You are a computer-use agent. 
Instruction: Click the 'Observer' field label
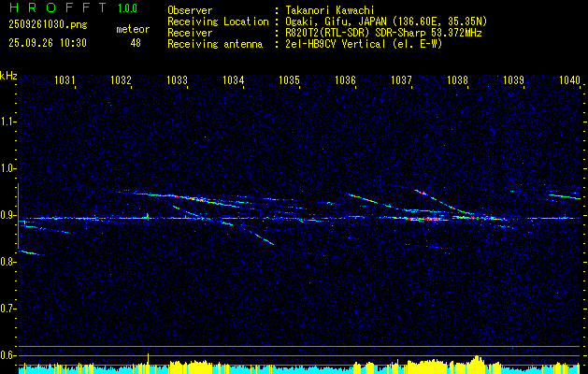(190, 10)
